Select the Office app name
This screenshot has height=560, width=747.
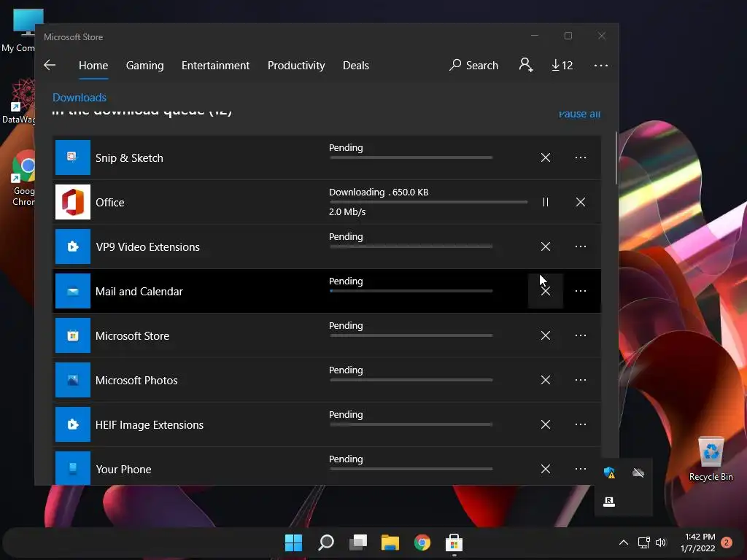[x=110, y=203]
